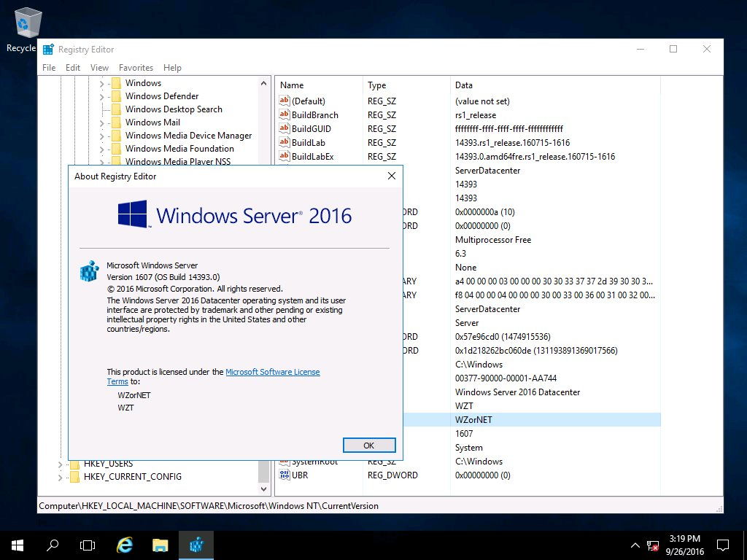This screenshot has height=560, width=747.
Task: Expand the HKEY_CURRENT_CONFIG hive
Action: point(60,477)
